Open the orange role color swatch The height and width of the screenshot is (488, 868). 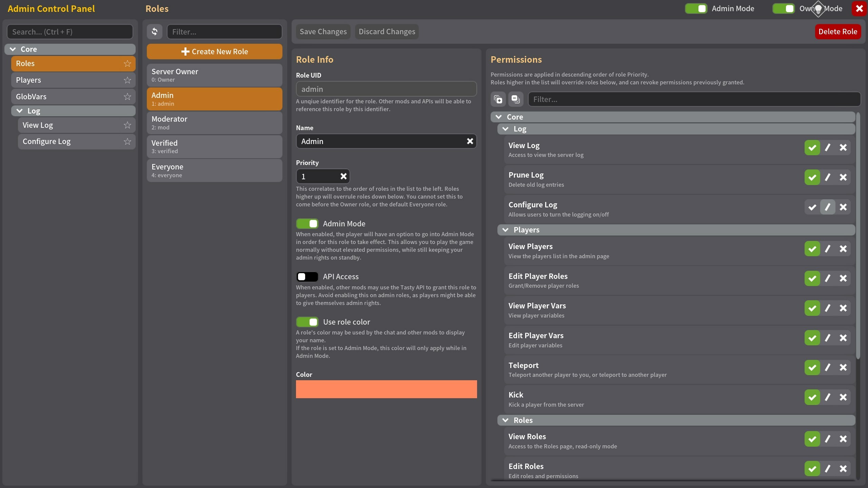pyautogui.click(x=386, y=389)
